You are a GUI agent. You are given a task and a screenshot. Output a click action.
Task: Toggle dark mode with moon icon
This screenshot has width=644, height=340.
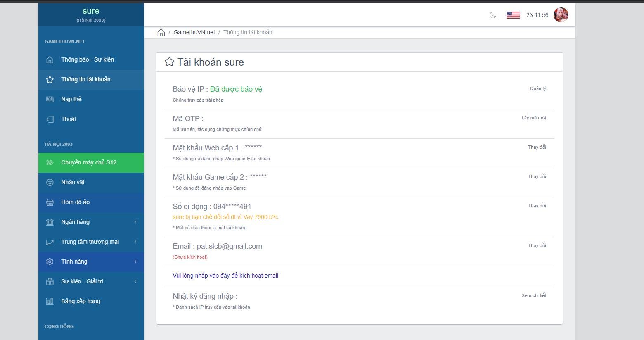click(492, 15)
